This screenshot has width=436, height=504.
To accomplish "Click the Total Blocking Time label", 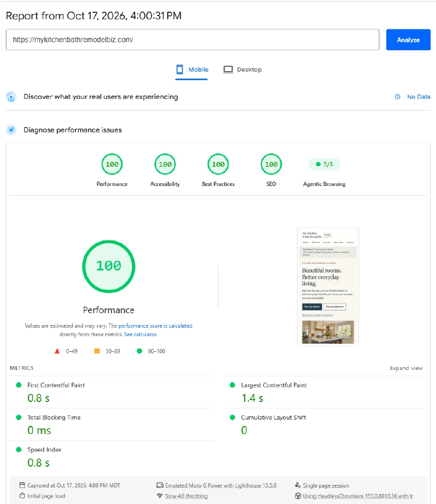I will point(54,417).
